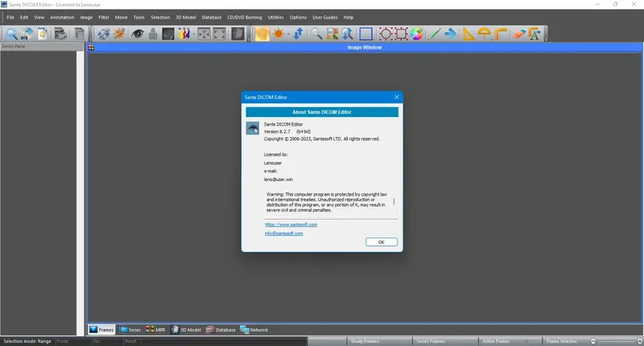This screenshot has height=346, width=644.
Task: Click the brightness sun tool icon
Action: (x=279, y=34)
